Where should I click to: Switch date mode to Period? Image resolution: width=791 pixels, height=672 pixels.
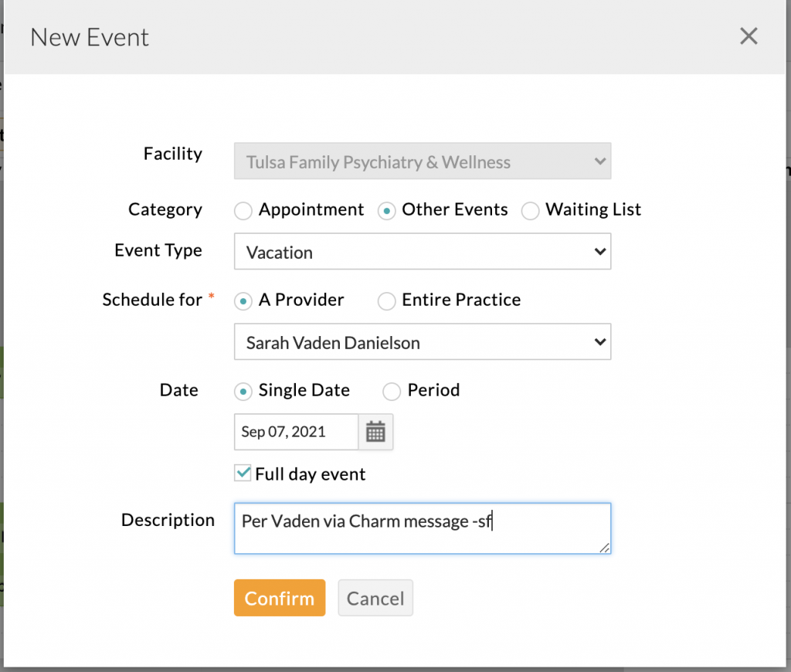(392, 391)
